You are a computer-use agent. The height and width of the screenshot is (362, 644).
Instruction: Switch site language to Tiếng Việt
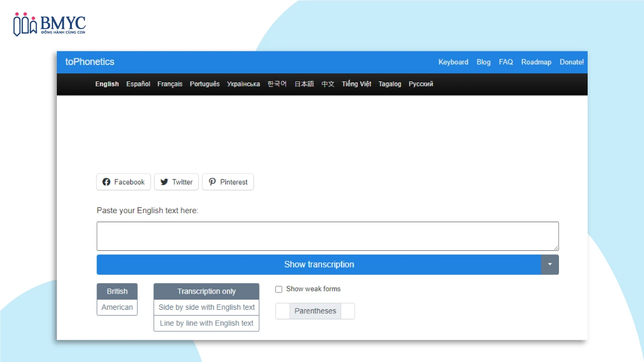click(x=356, y=84)
